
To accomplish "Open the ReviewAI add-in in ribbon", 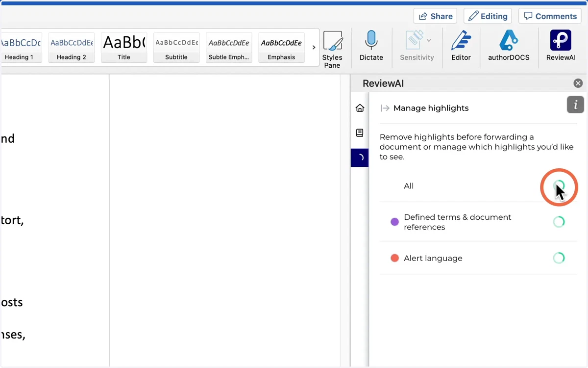I will click(561, 46).
